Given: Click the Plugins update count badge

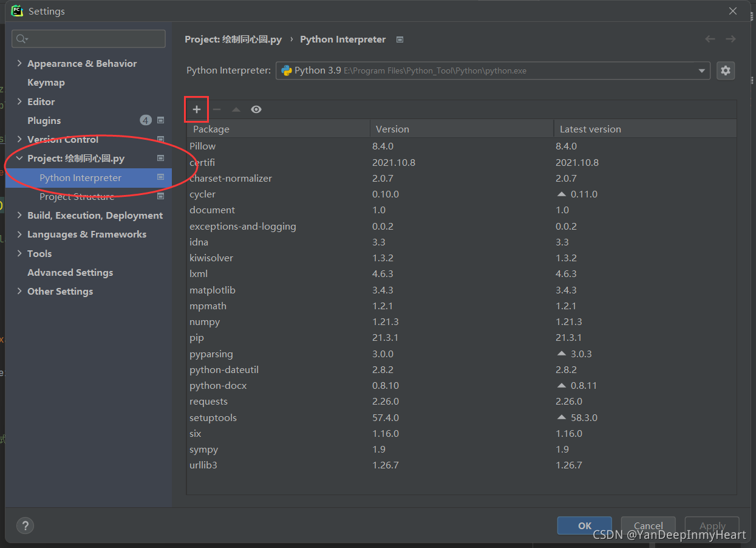Looking at the screenshot, I should [x=146, y=120].
